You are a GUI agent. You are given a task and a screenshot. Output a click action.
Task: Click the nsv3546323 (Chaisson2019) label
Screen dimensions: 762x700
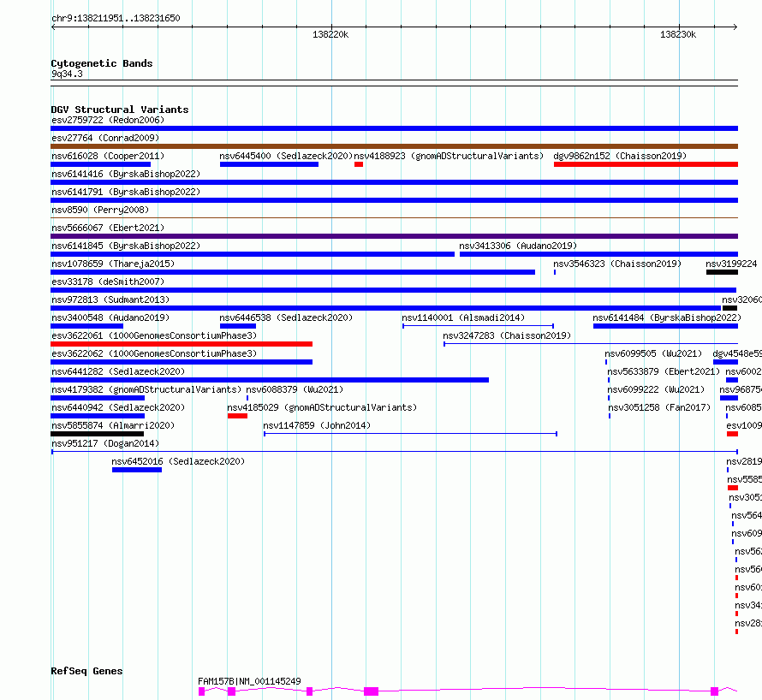pyautogui.click(x=617, y=264)
